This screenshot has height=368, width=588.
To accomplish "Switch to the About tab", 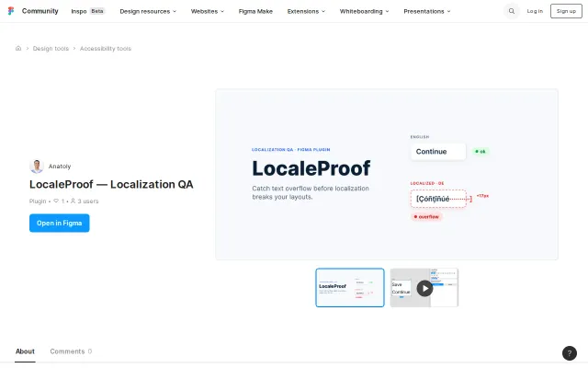I will [x=25, y=351].
